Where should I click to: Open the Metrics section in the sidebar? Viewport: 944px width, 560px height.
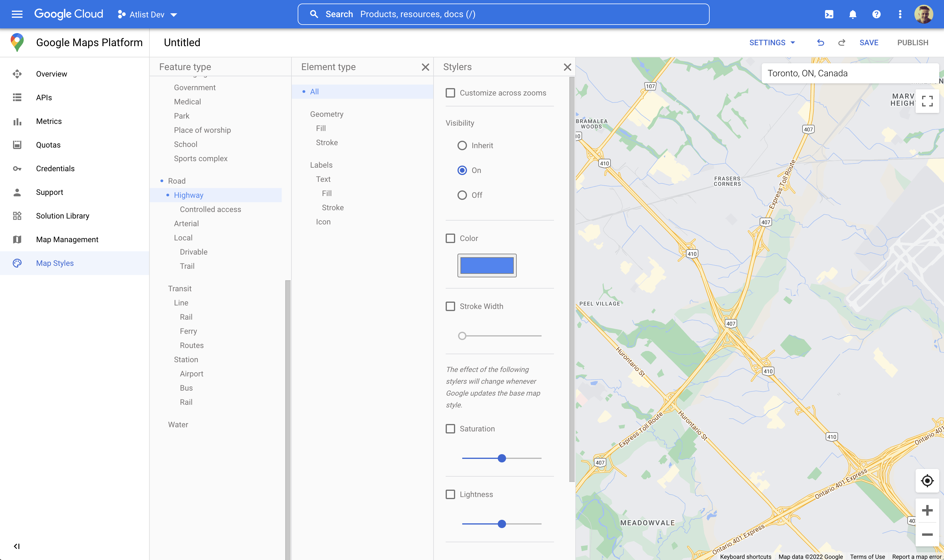tap(49, 121)
